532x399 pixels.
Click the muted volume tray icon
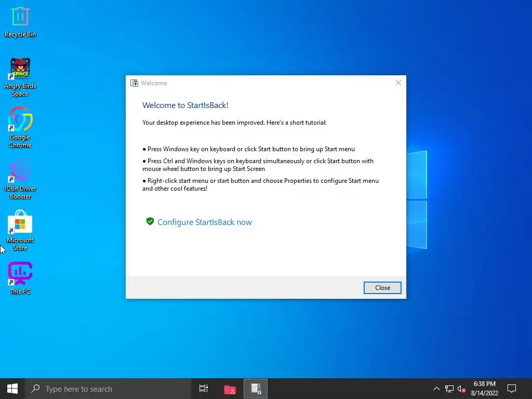point(461,389)
